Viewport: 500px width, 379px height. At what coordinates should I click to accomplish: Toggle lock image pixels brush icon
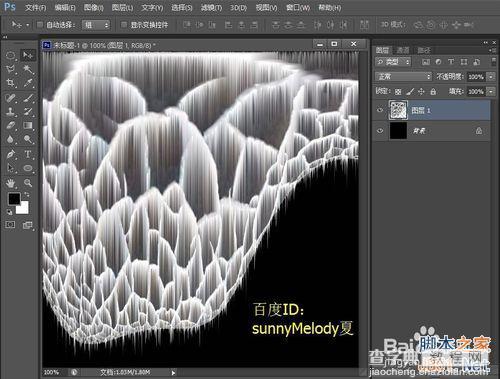point(410,91)
